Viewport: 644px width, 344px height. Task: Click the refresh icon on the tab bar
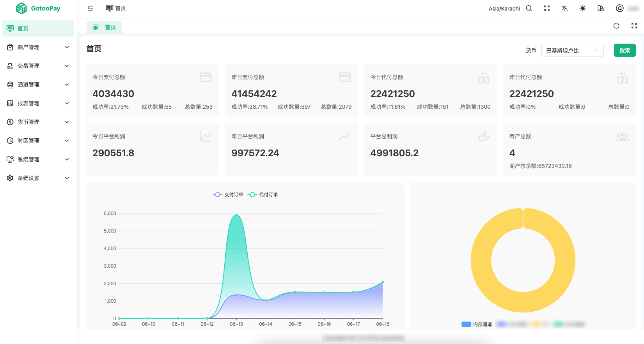[616, 26]
